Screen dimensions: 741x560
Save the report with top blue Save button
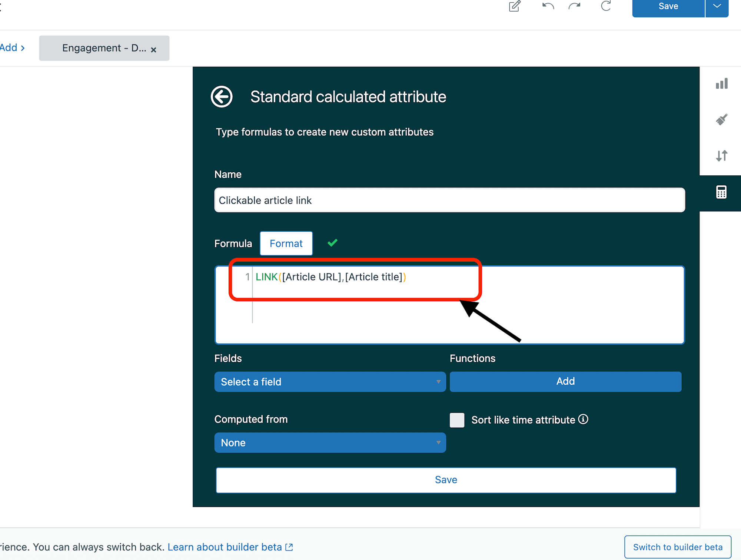[x=668, y=7]
